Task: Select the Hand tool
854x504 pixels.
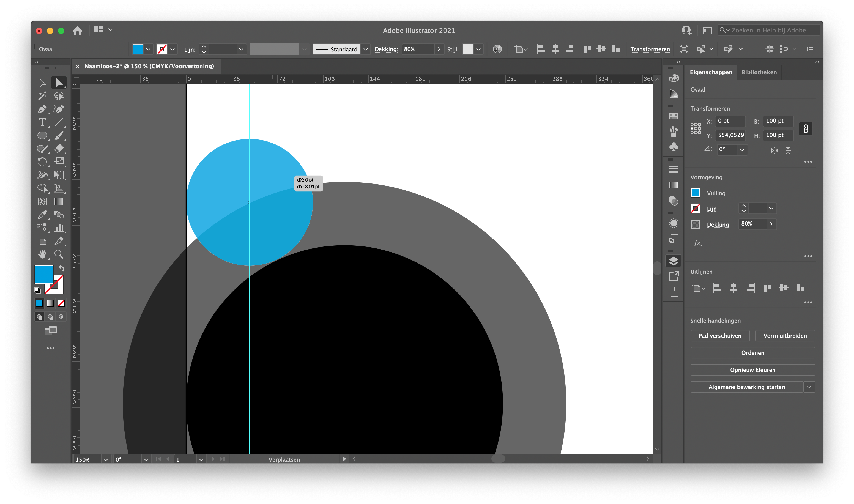Action: pyautogui.click(x=42, y=254)
